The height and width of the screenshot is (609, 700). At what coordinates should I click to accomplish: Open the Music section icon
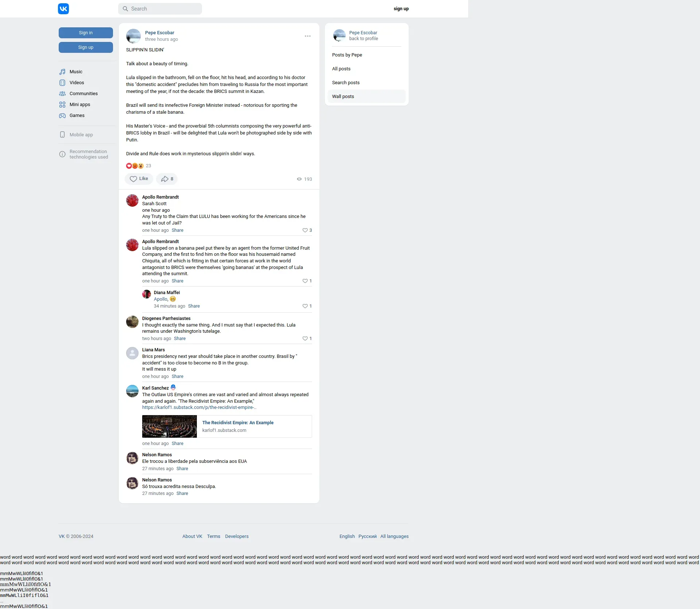point(62,72)
